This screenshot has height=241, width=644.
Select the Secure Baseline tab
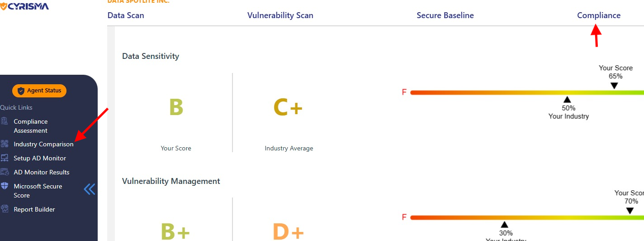tap(445, 15)
